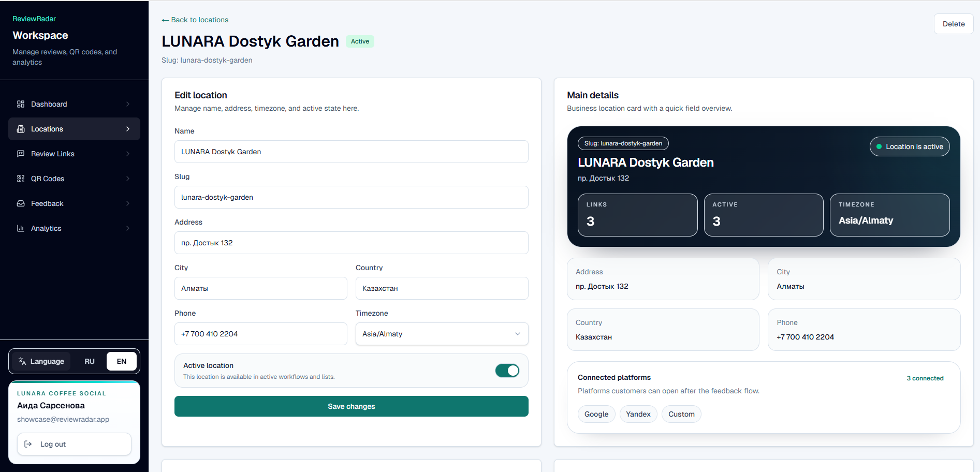The image size is (980, 472).
Task: Click Save changes button
Action: point(352,406)
